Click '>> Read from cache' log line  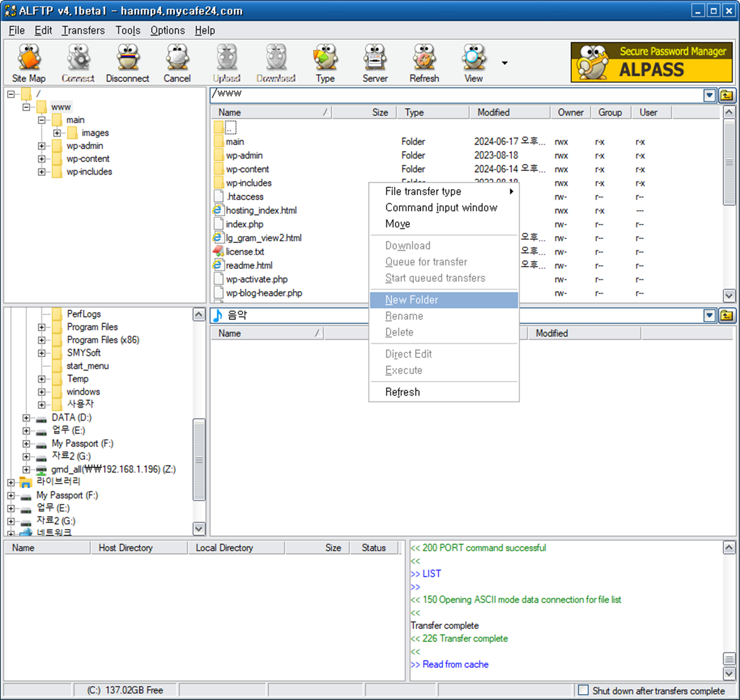[449, 664]
